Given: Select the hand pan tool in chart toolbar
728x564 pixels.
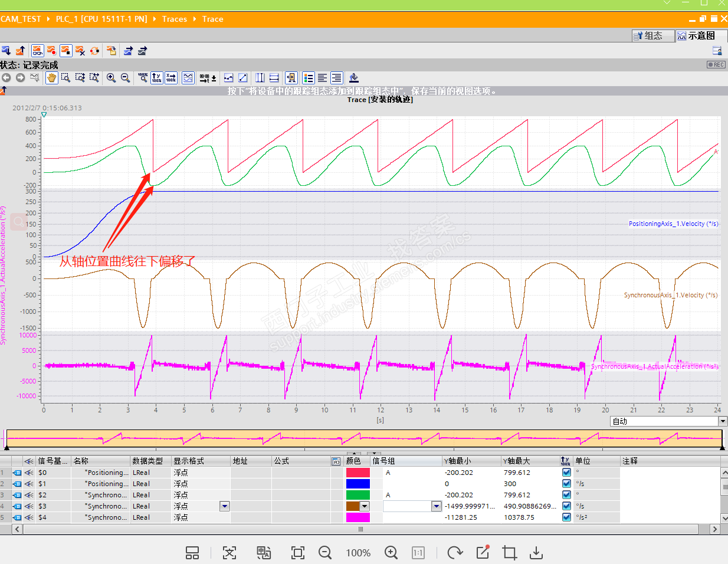Looking at the screenshot, I should click(52, 78).
